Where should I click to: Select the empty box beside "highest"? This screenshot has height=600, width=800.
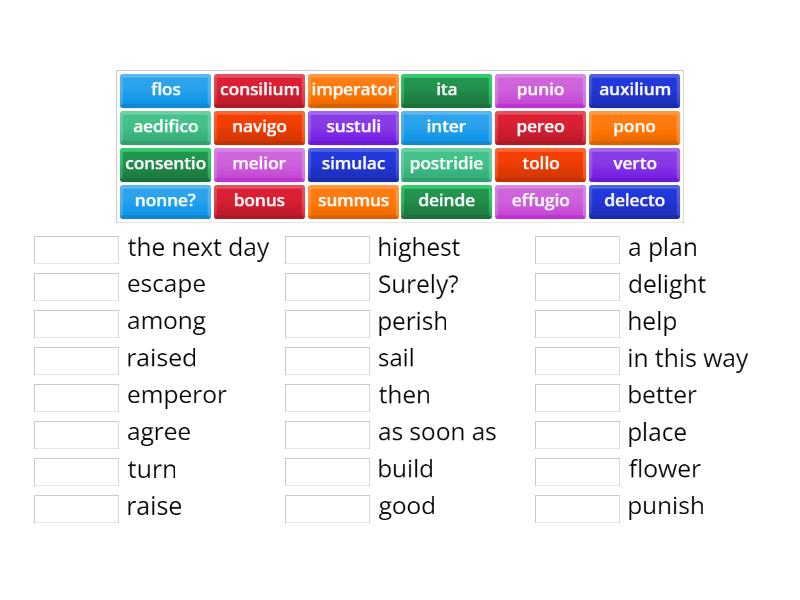[x=328, y=248]
